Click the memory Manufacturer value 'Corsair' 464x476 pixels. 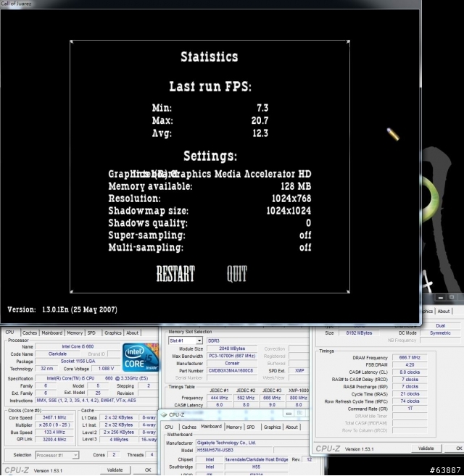pos(232,364)
